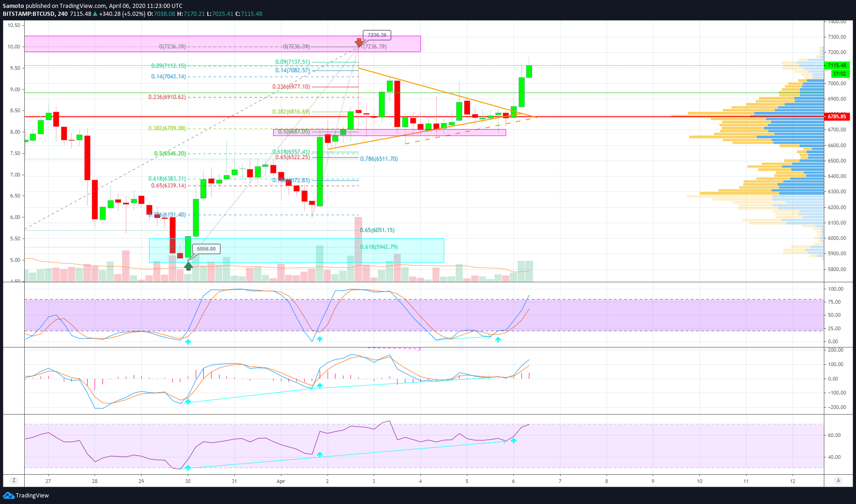Click the green up-arrow marker below 5856.00
The width and height of the screenshot is (856, 504).
pos(188,266)
